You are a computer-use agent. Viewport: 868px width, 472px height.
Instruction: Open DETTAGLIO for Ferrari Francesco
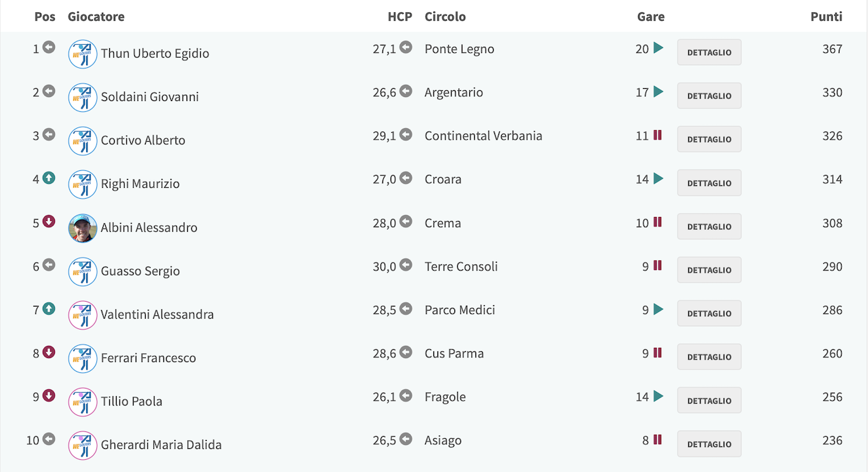[709, 357]
